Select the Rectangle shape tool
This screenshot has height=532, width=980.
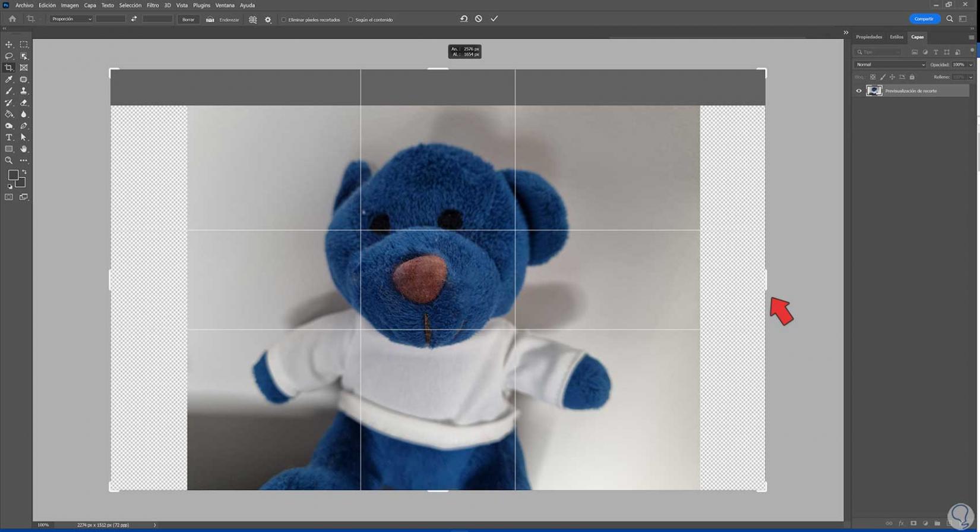tap(9, 149)
